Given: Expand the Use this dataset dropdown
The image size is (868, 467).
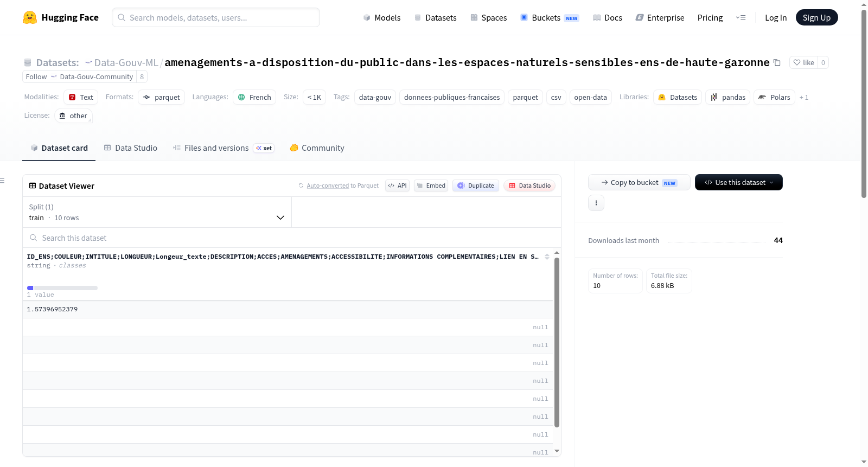Looking at the screenshot, I should (739, 182).
